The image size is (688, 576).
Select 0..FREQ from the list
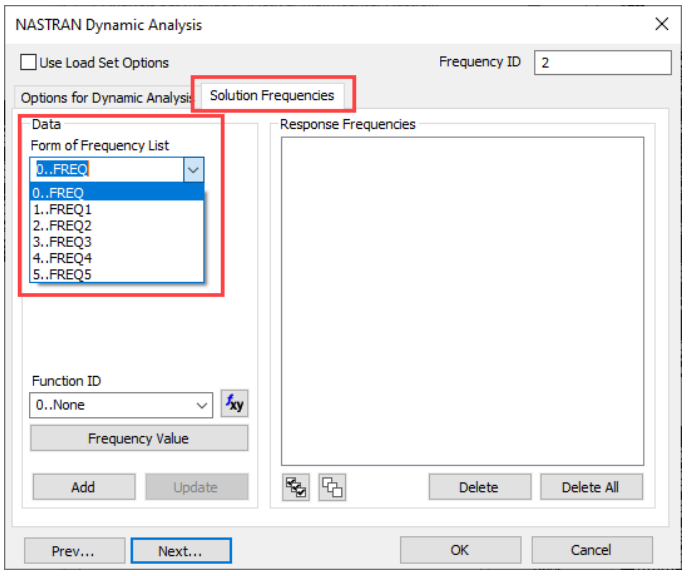coord(117,192)
